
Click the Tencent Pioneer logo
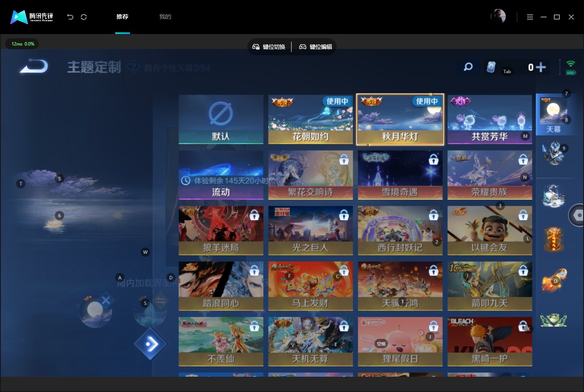click(32, 17)
